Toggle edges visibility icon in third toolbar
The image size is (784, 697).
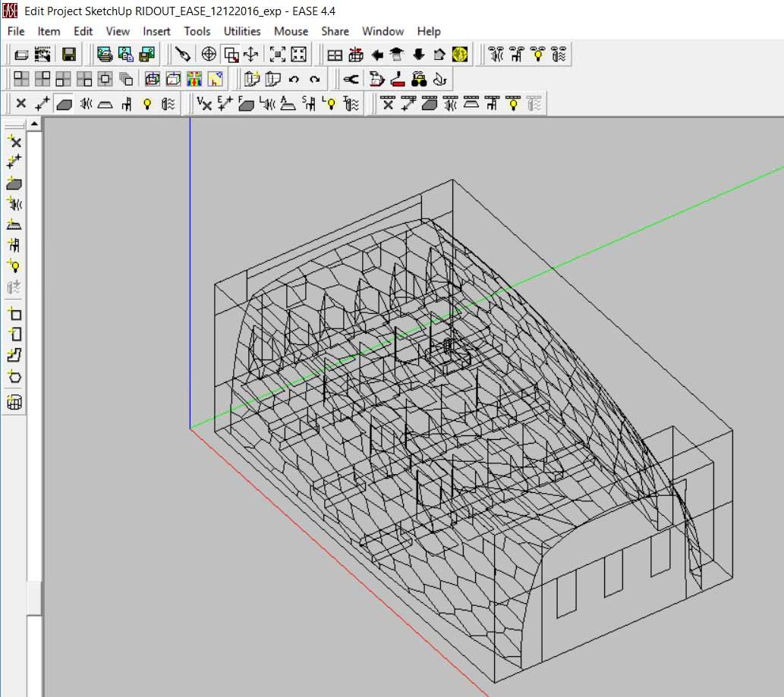tap(43, 103)
